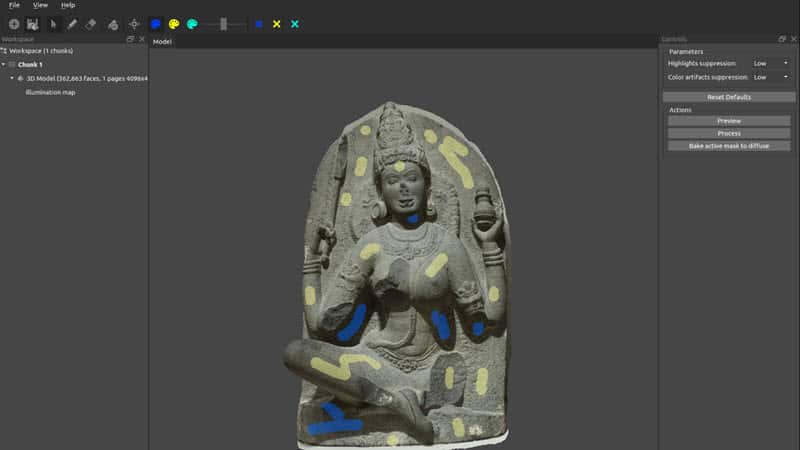Select the yellow mask palette
800x450 pixels.
coord(174,24)
